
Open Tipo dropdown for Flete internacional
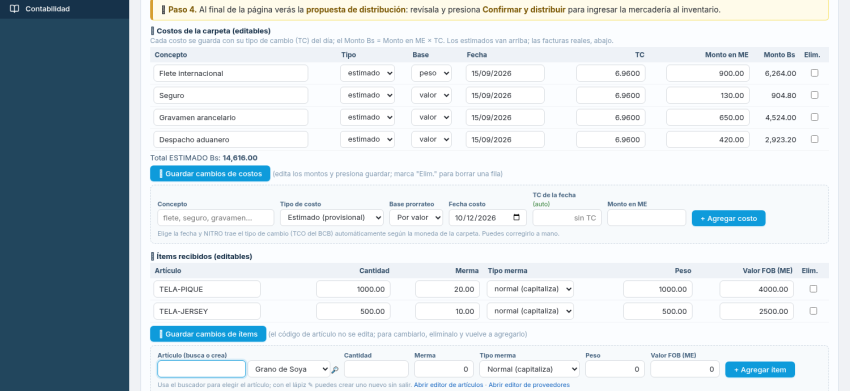[x=368, y=73]
